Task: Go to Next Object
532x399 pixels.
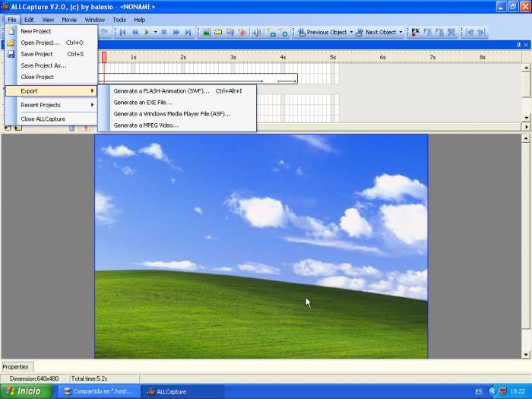Action: 376,32
